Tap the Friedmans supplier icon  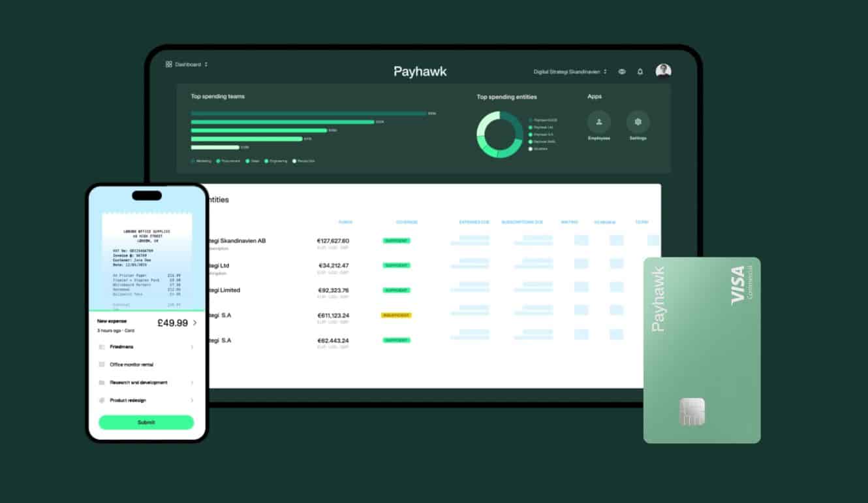click(x=101, y=347)
